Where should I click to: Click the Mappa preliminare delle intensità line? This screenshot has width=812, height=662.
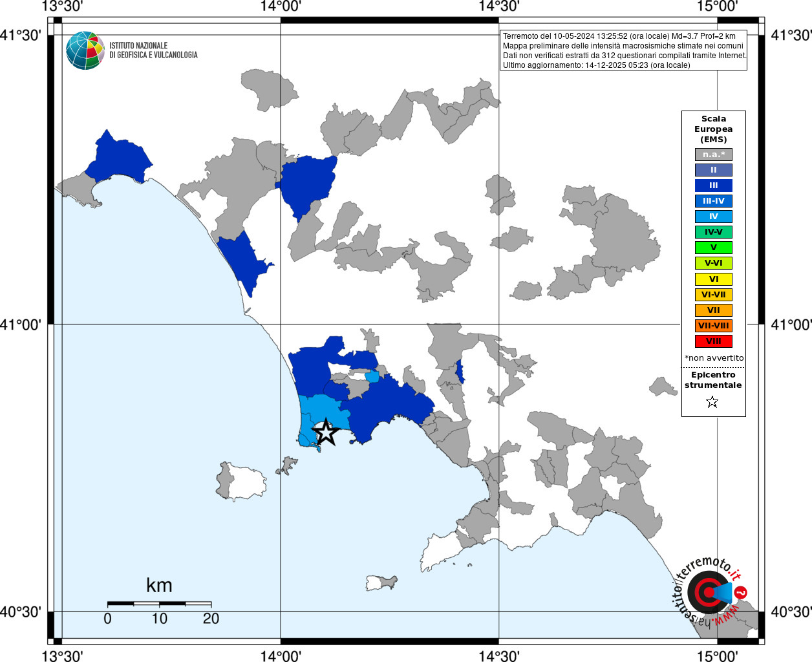(623, 46)
